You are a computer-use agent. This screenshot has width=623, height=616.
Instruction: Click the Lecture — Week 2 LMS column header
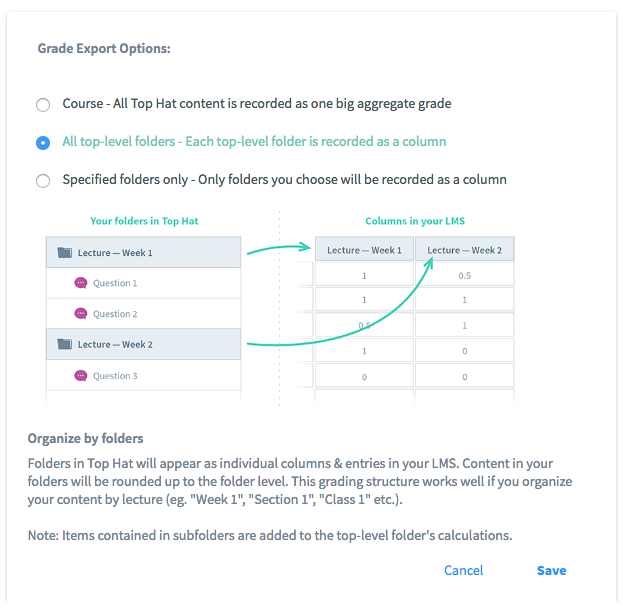tap(464, 250)
